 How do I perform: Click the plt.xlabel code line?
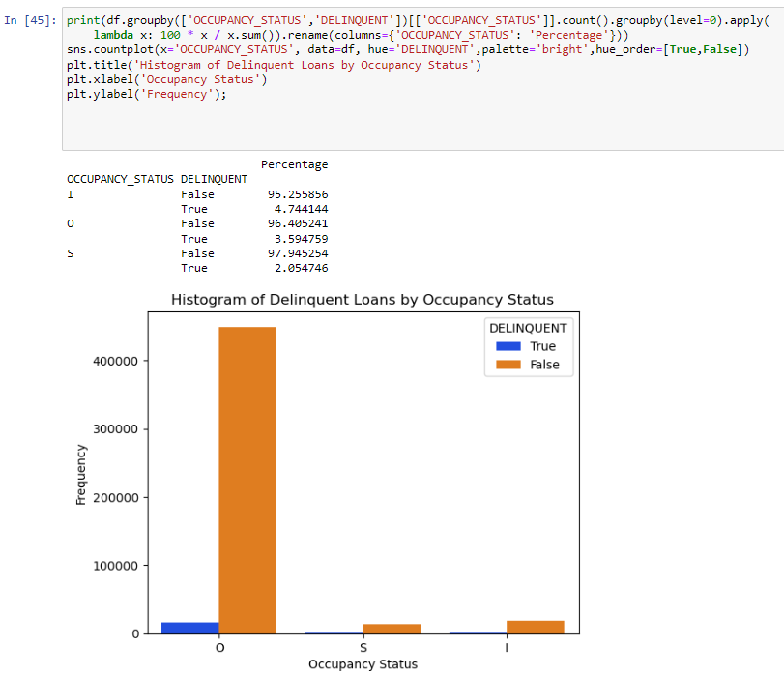(x=166, y=79)
